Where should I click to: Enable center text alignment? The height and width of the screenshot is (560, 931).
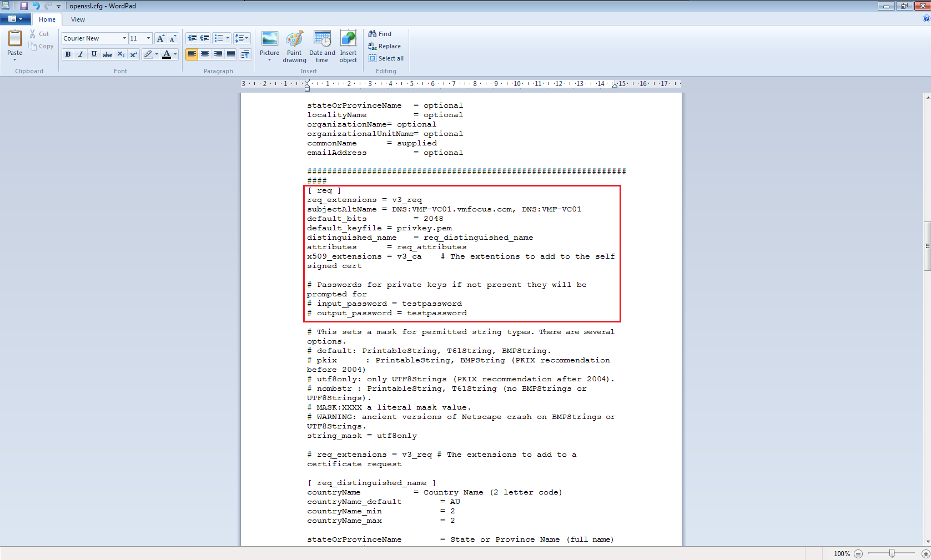[x=205, y=54]
